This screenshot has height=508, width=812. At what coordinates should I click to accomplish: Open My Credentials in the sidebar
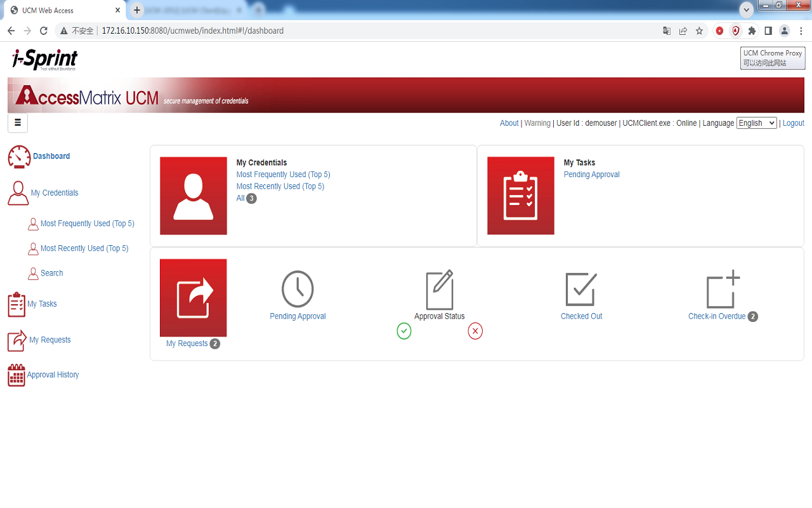[x=55, y=193]
